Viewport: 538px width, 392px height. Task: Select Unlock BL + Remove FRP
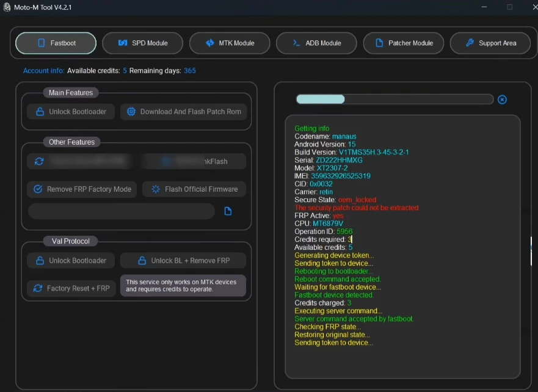click(183, 261)
